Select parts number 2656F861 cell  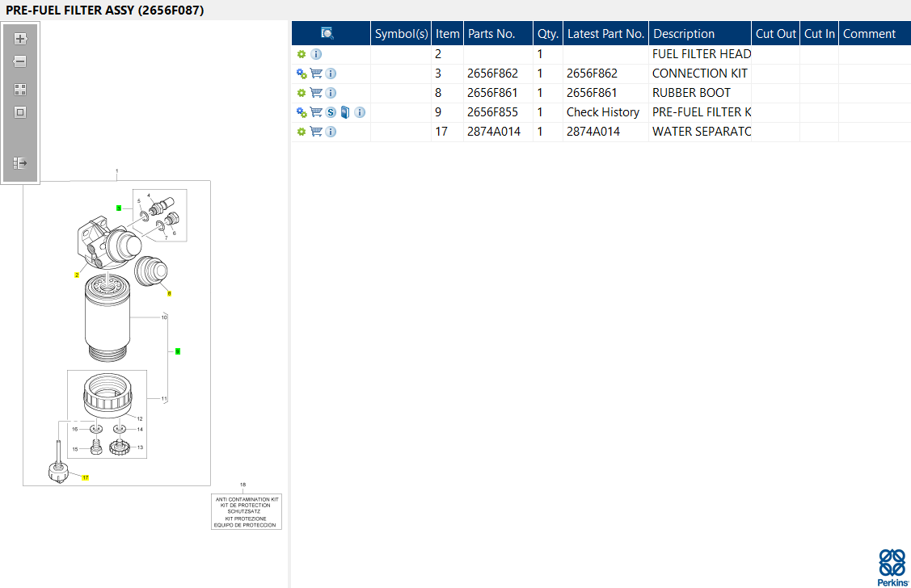pos(498,93)
